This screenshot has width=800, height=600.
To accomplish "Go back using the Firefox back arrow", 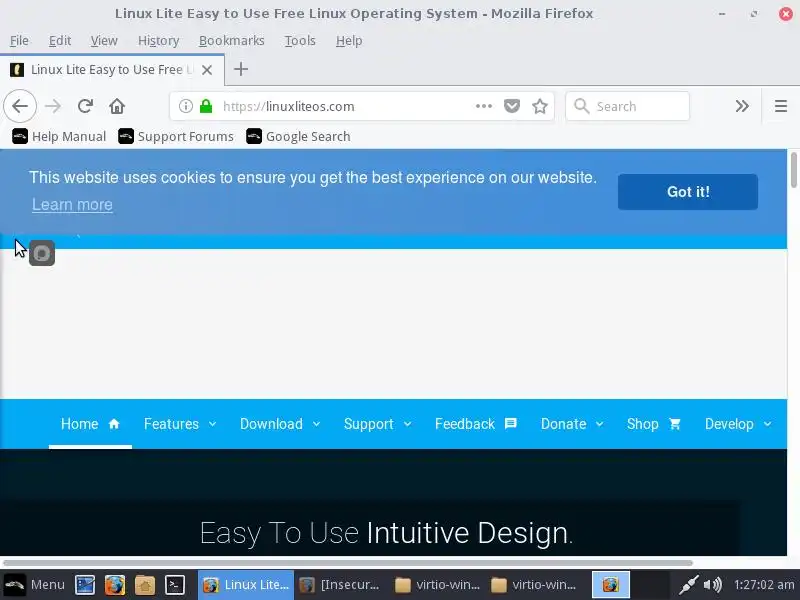I will tap(20, 106).
